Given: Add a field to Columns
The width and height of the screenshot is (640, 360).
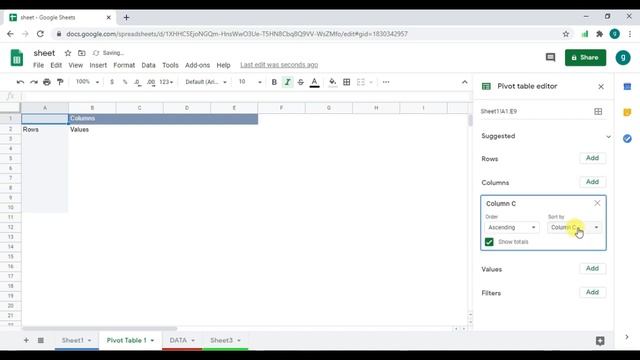Looking at the screenshot, I should tap(592, 182).
